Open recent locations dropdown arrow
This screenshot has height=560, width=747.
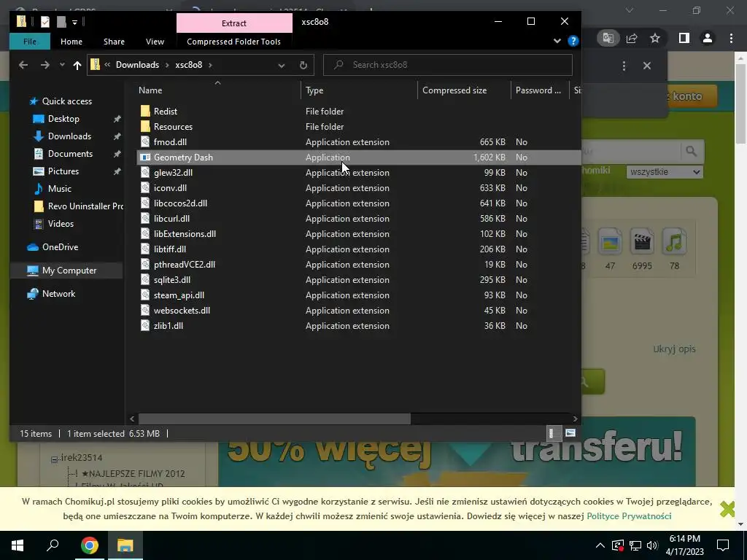coord(62,65)
